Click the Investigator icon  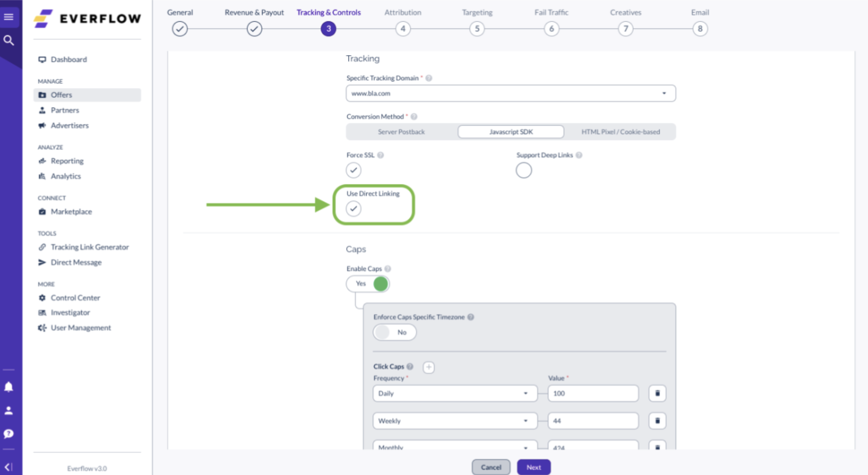pyautogui.click(x=42, y=312)
